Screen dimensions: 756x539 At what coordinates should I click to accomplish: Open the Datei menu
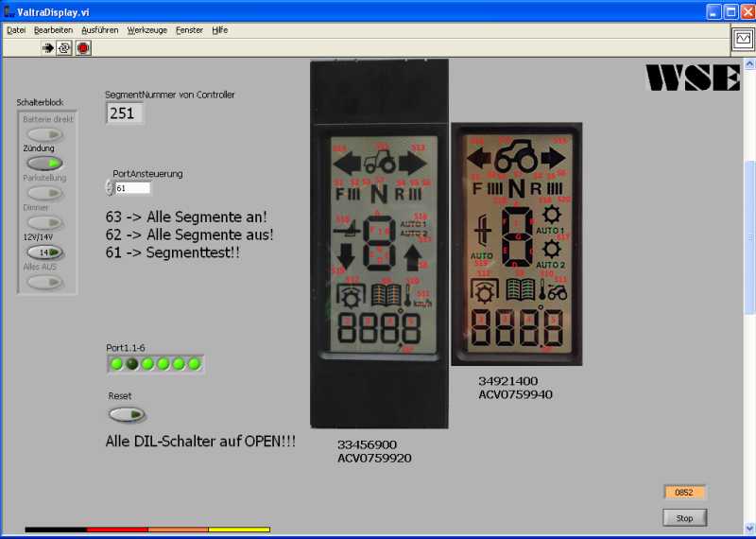point(16,30)
